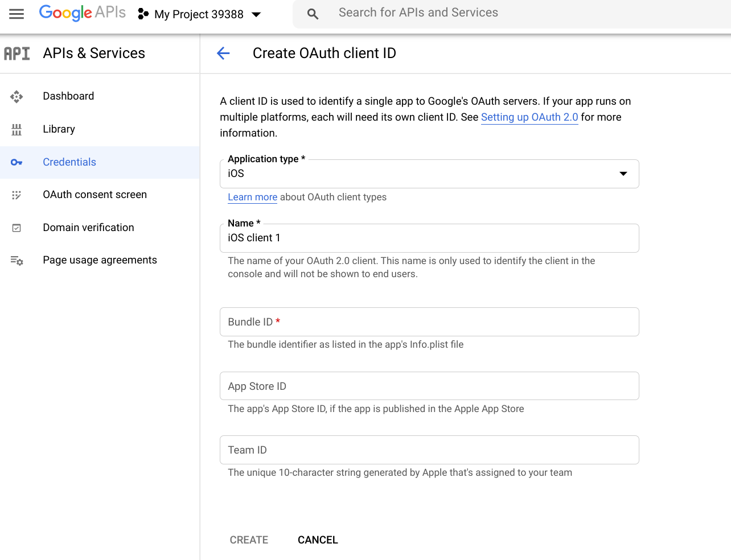The width and height of the screenshot is (731, 560).
Task: Click the OAuth consent screen icon
Action: pos(17,195)
